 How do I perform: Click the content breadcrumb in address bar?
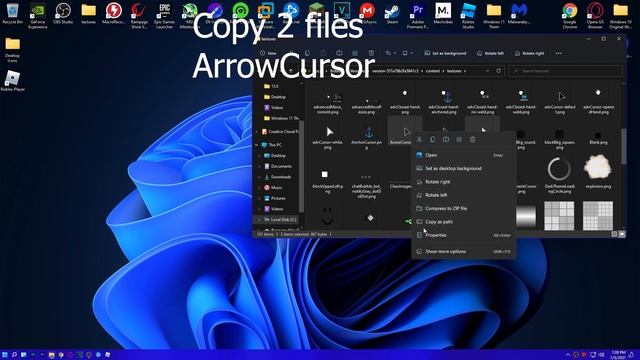[433, 71]
